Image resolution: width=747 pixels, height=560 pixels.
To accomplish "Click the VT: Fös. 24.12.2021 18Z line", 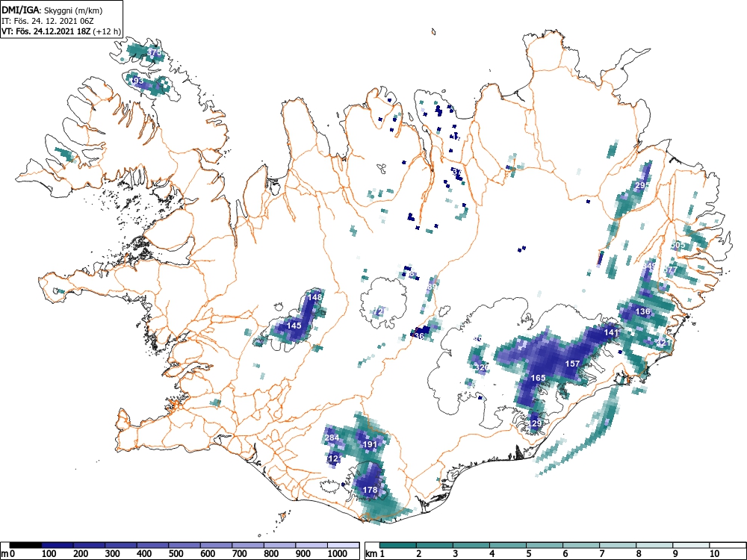I will point(61,31).
